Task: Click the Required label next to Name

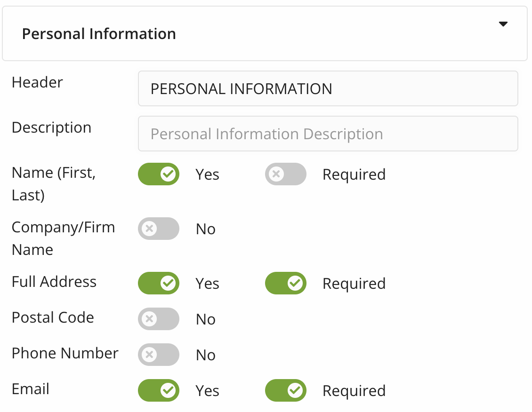Action: coord(354,174)
